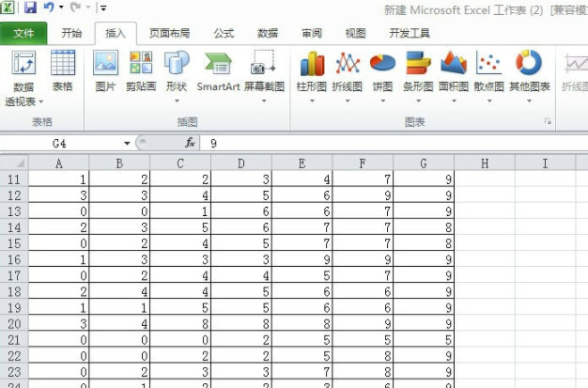Screen dimensions: 588x388
Task: Open the Shapes (形状) gallery
Action: 177,77
